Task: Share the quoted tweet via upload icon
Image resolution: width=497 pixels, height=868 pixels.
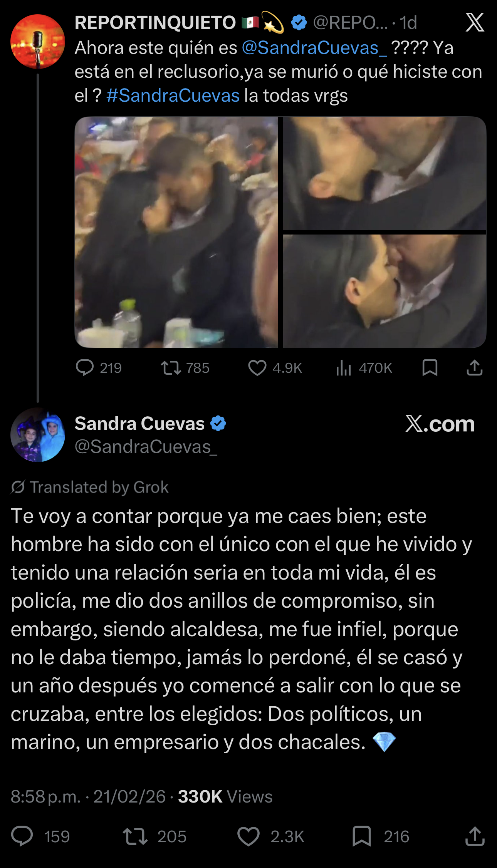Action: tap(474, 368)
